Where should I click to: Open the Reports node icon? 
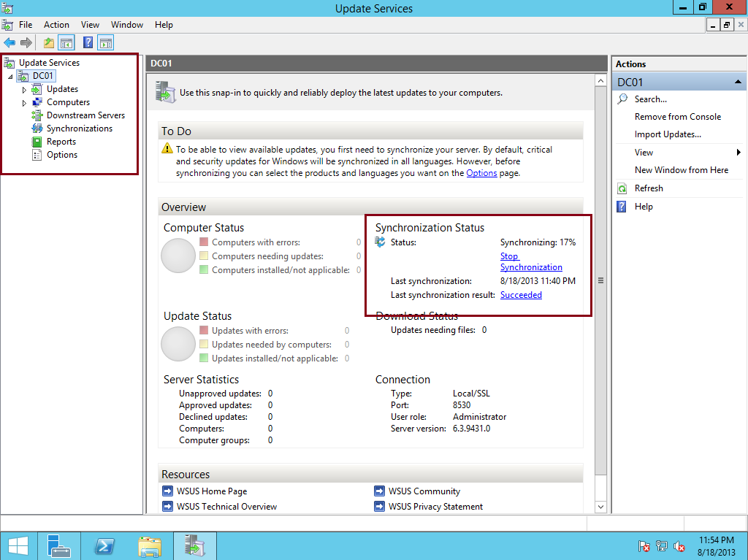(37, 142)
